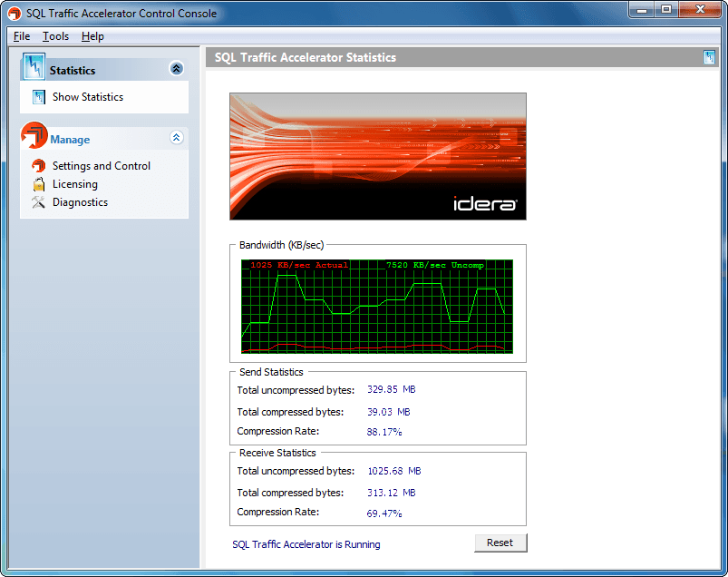Click the Statistics section header label
The height and width of the screenshot is (577, 728).
[73, 71]
